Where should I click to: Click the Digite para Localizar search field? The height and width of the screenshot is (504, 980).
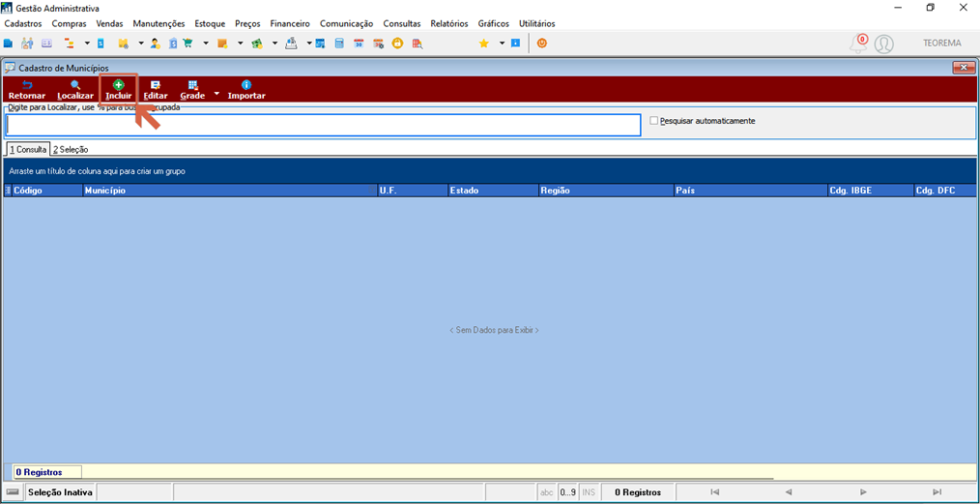click(323, 125)
